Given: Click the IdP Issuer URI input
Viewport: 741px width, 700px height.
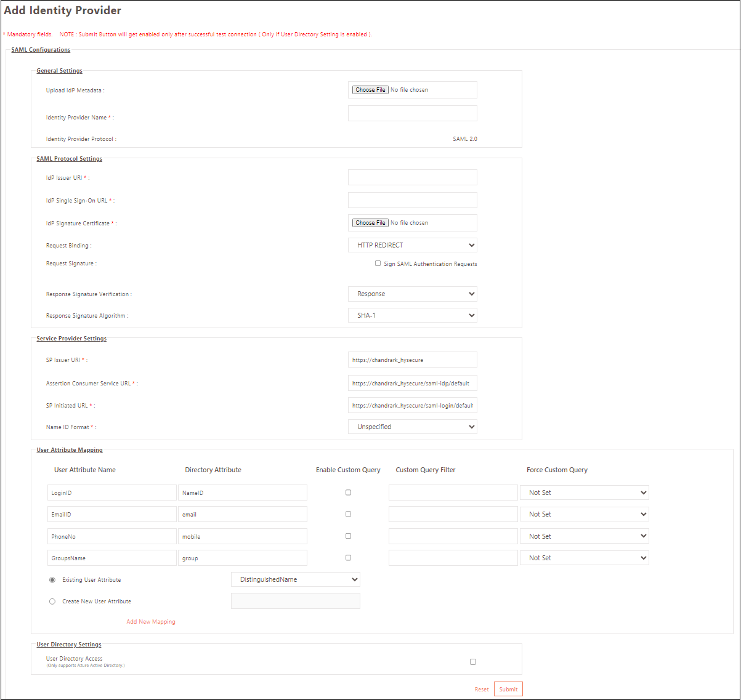Looking at the screenshot, I should (x=412, y=177).
